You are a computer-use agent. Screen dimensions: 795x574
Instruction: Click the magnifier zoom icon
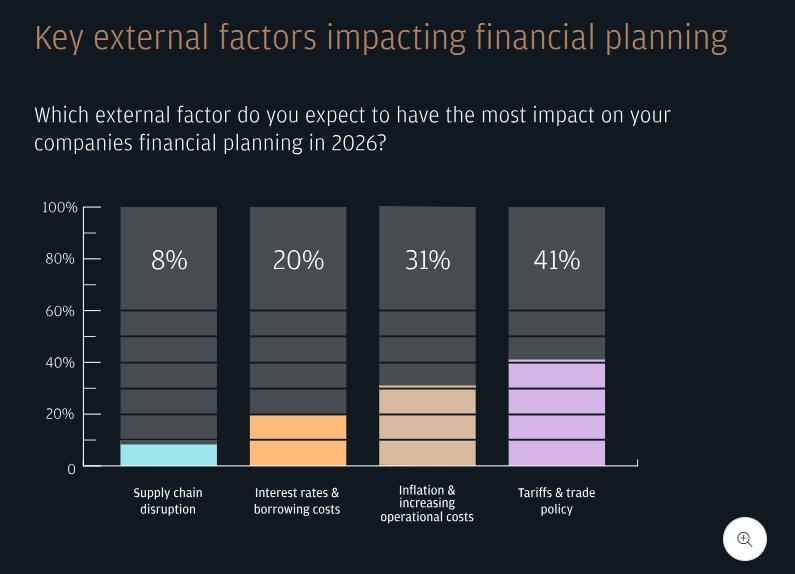tap(744, 539)
